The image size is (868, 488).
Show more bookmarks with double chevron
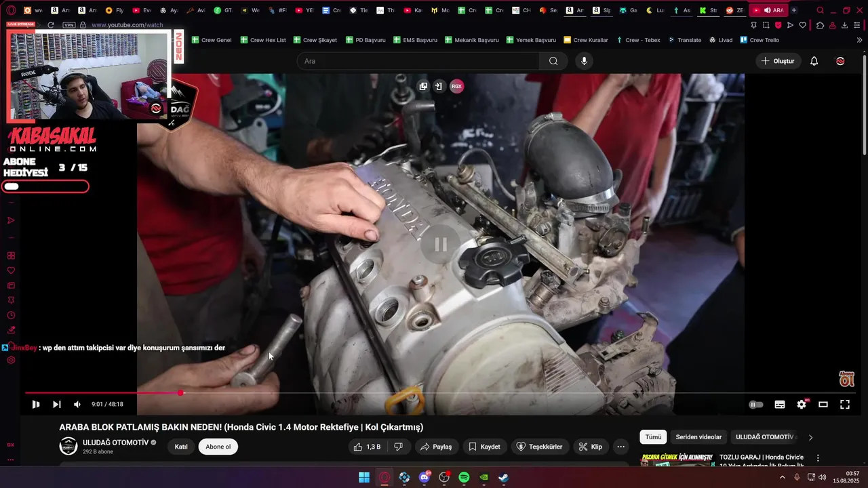[860, 40]
